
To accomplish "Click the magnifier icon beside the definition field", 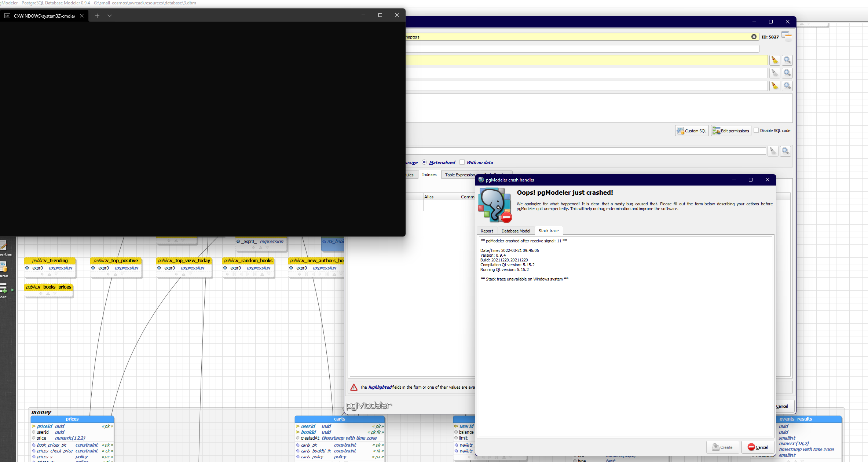I will click(785, 151).
